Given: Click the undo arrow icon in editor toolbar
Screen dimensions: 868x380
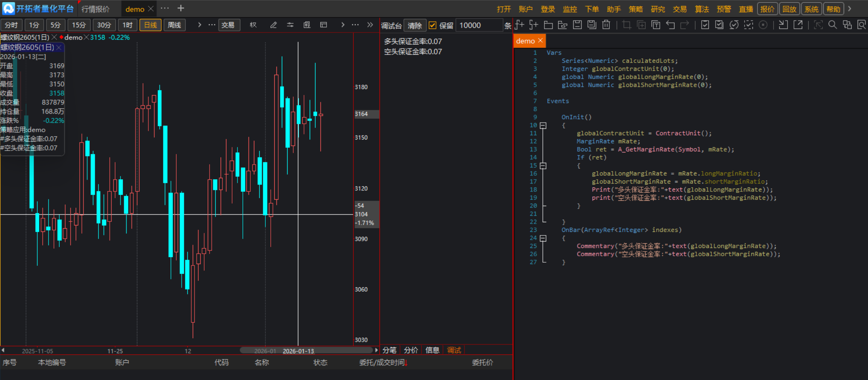Looking at the screenshot, I should click(670, 25).
